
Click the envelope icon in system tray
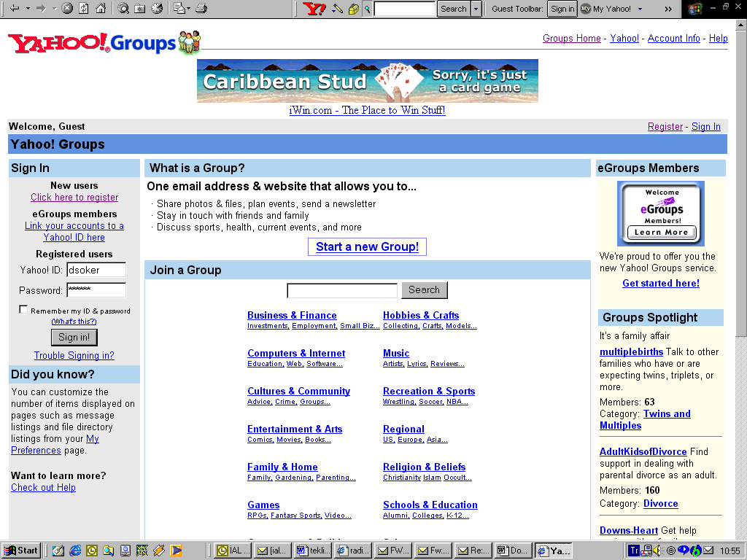click(708, 551)
